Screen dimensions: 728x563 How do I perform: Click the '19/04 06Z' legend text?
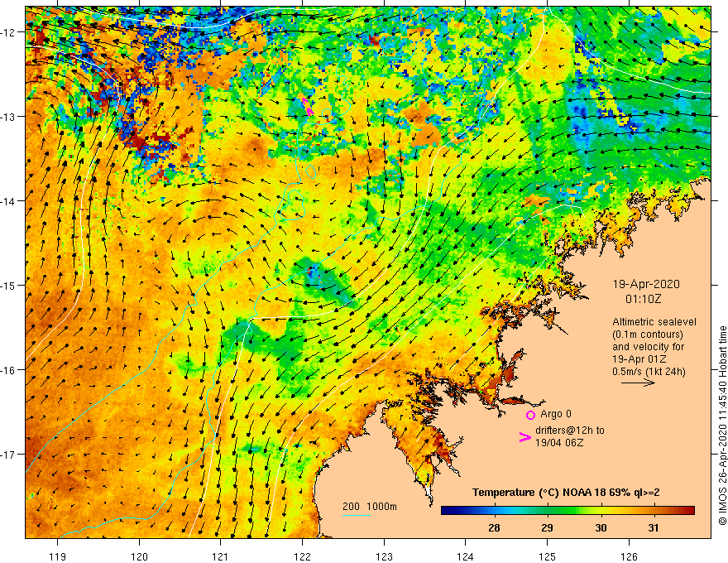click(x=559, y=443)
